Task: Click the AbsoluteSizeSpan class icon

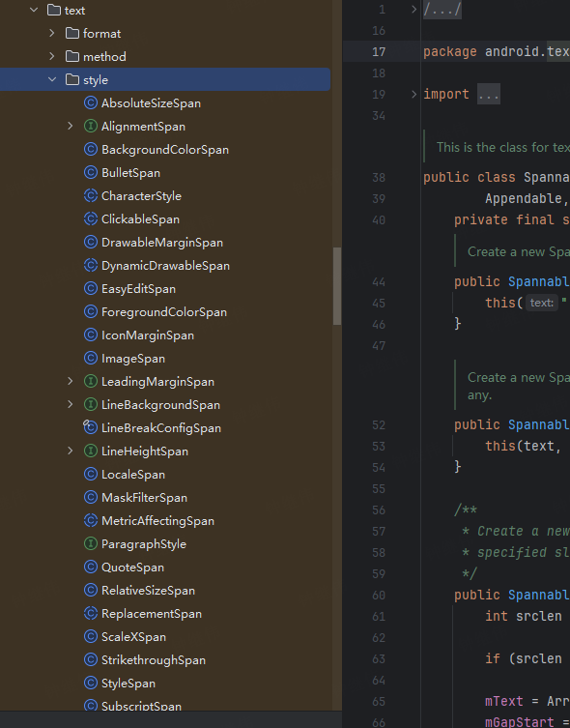Action: coord(91,103)
